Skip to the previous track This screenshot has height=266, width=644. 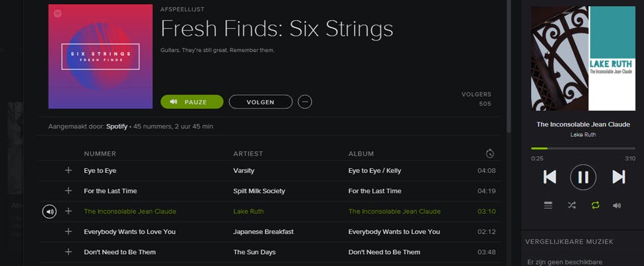point(550,177)
